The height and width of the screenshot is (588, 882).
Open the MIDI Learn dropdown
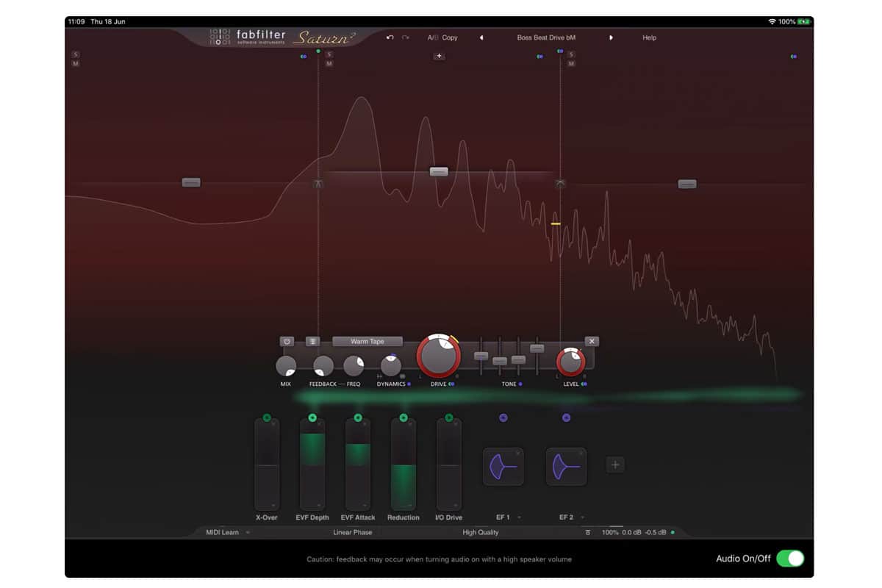(228, 532)
